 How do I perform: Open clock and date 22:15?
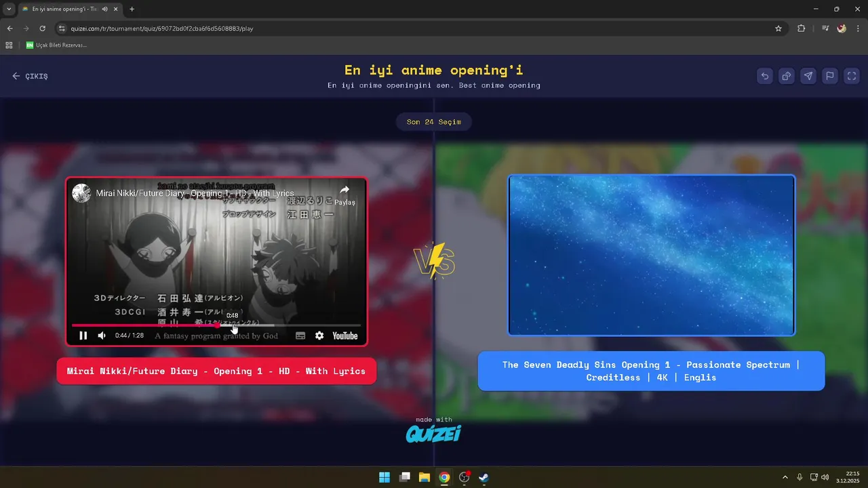[x=849, y=477]
